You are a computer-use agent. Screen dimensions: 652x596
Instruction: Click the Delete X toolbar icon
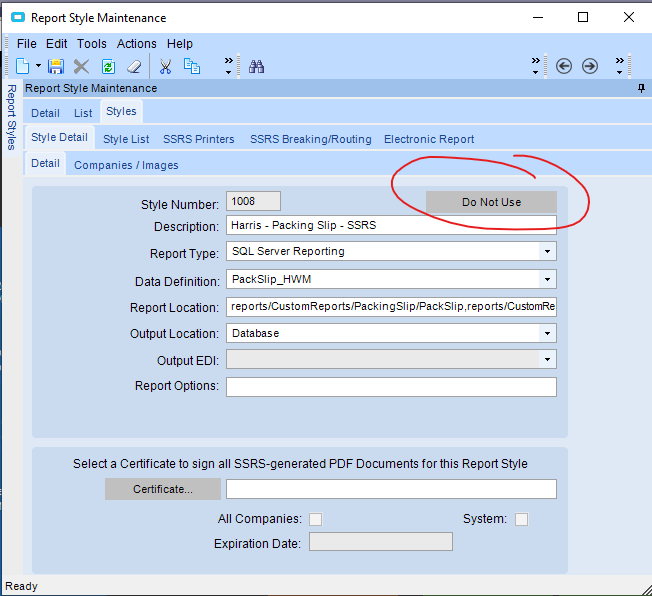pos(82,66)
